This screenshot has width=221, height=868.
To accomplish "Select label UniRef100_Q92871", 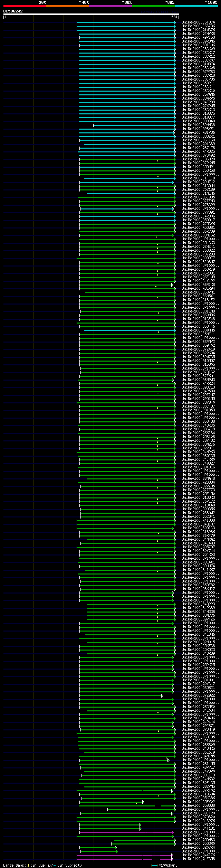I will [198, 726].
